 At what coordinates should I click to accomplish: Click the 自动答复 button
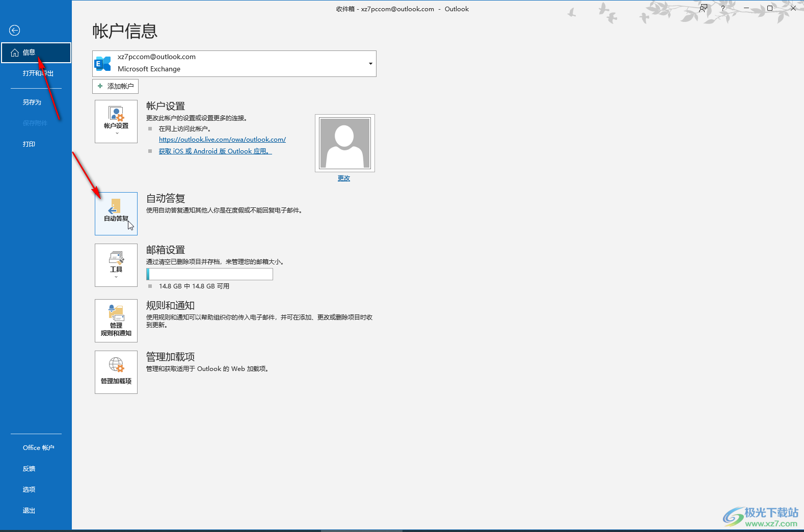tap(116, 214)
